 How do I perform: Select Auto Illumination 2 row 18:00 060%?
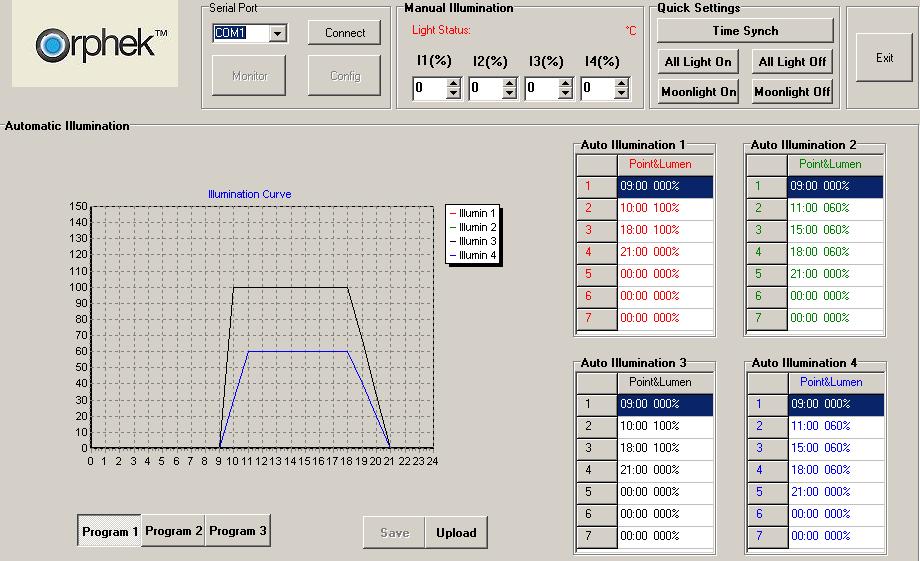[836, 252]
